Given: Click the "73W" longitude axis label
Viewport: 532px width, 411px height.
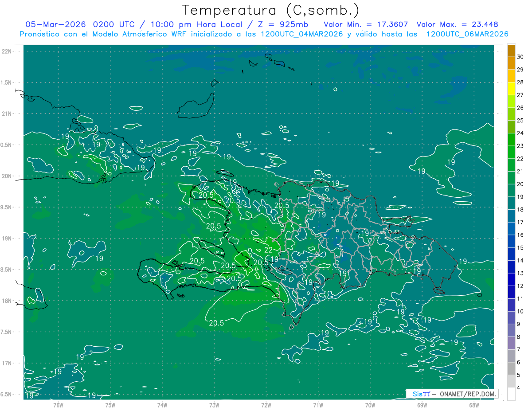Looking at the screenshot, I should [x=214, y=405].
